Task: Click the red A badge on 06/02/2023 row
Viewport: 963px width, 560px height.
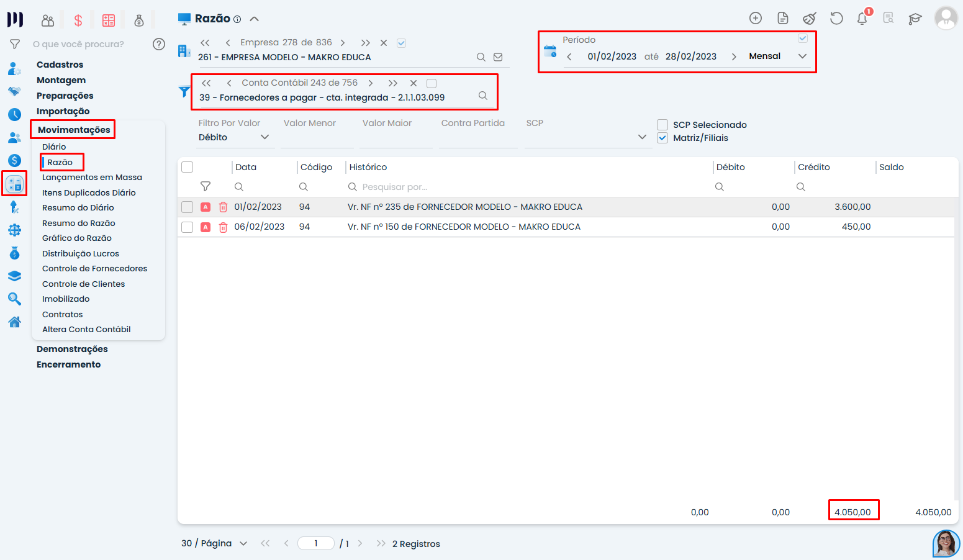Action: click(x=206, y=227)
